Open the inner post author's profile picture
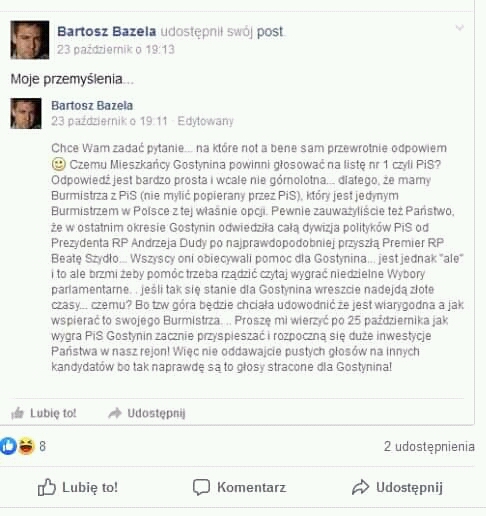 (26, 113)
